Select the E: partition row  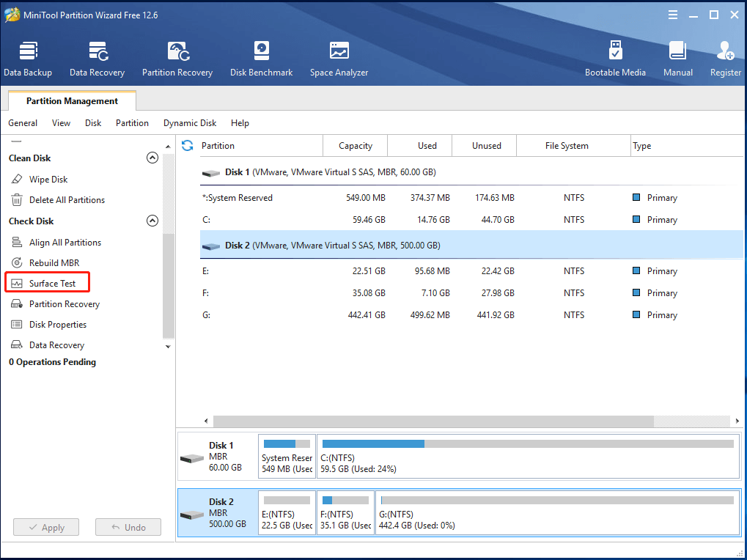[471, 271]
